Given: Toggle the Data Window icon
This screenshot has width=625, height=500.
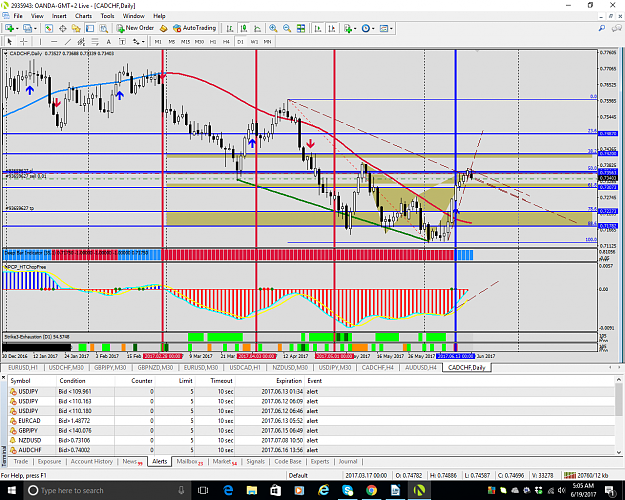Looking at the screenshot, I should click(63, 28).
